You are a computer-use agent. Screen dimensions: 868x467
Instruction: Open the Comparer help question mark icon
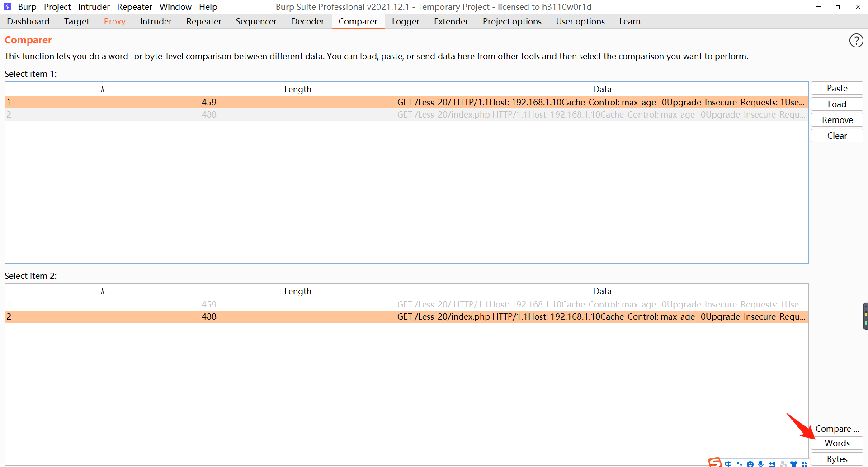857,40
